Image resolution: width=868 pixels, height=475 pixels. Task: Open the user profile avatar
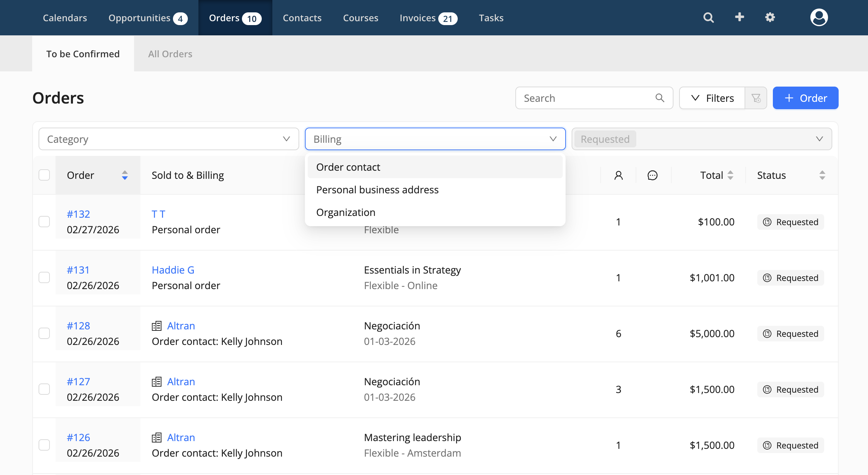coord(819,17)
